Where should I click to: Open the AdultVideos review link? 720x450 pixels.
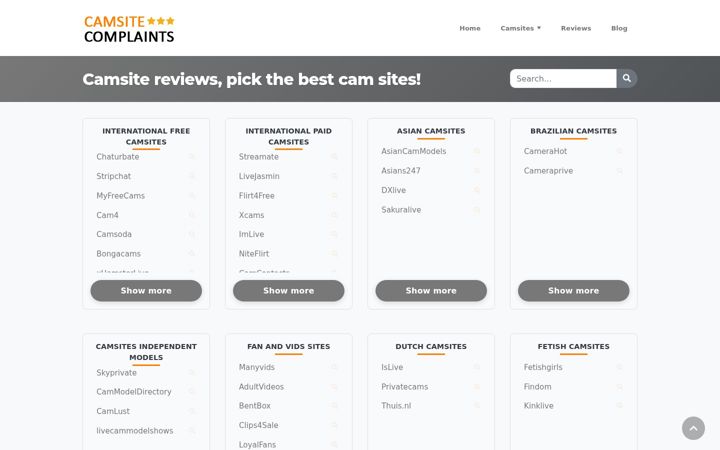261,387
